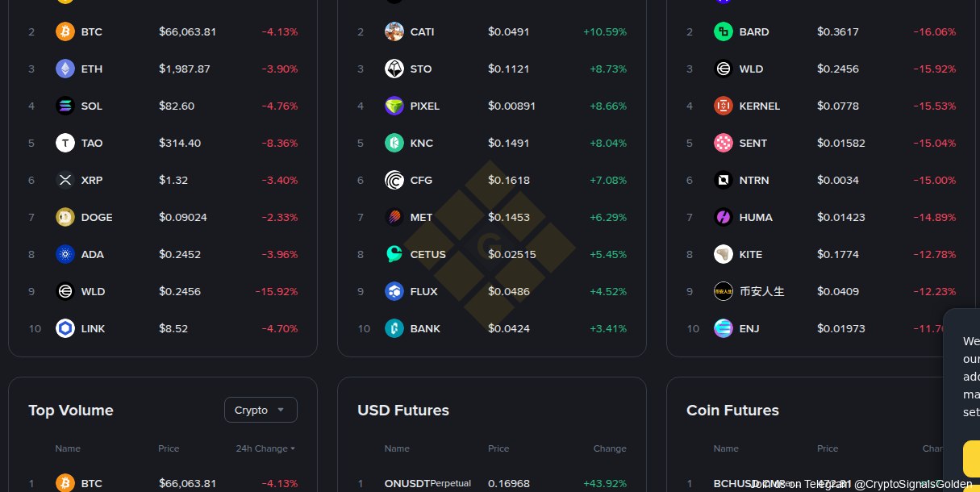Click the ETH coin icon
980x492 pixels.
coord(65,69)
